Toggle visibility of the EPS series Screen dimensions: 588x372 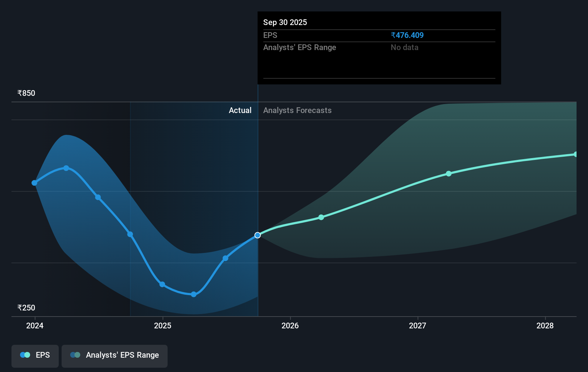pyautogui.click(x=35, y=356)
